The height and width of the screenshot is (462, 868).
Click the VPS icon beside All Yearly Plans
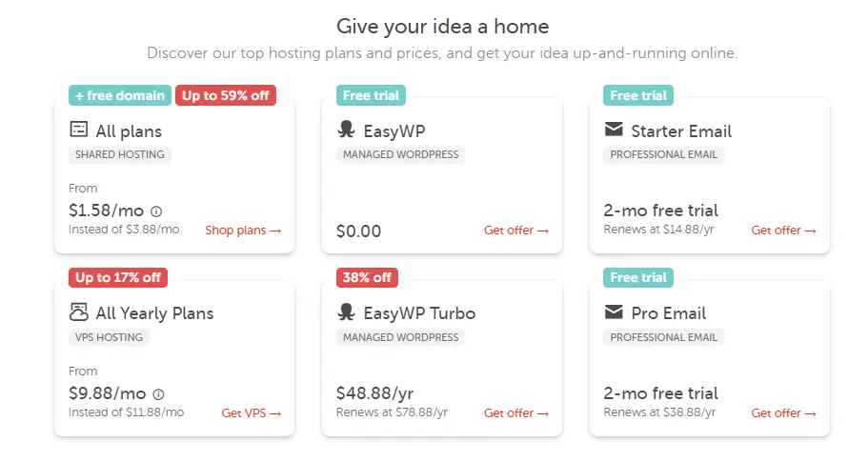tap(79, 312)
